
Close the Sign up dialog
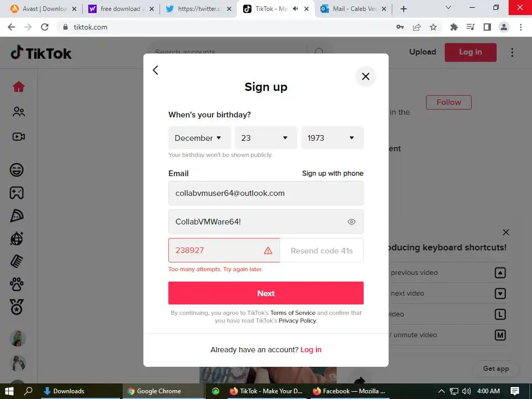pos(365,76)
